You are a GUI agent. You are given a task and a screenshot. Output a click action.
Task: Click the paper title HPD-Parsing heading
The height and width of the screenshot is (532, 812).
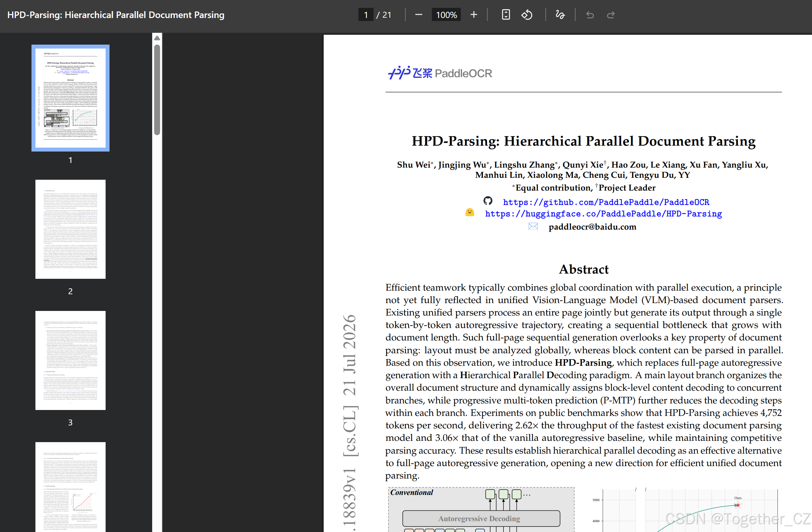click(x=583, y=141)
